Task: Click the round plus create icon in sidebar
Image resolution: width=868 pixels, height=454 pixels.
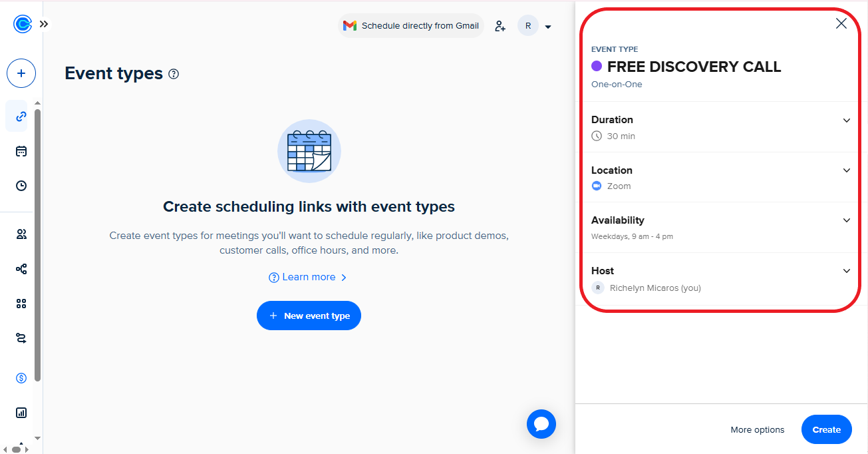Action: 21,73
